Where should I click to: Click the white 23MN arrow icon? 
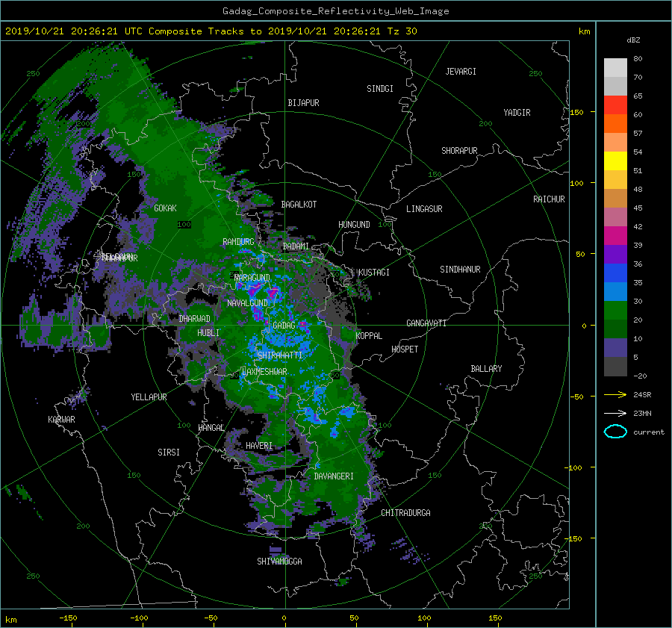click(615, 413)
